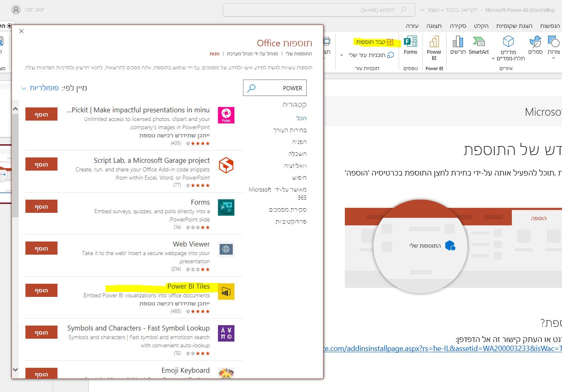Click the POWER search input field
The height and width of the screenshot is (392, 562).
[x=275, y=88]
